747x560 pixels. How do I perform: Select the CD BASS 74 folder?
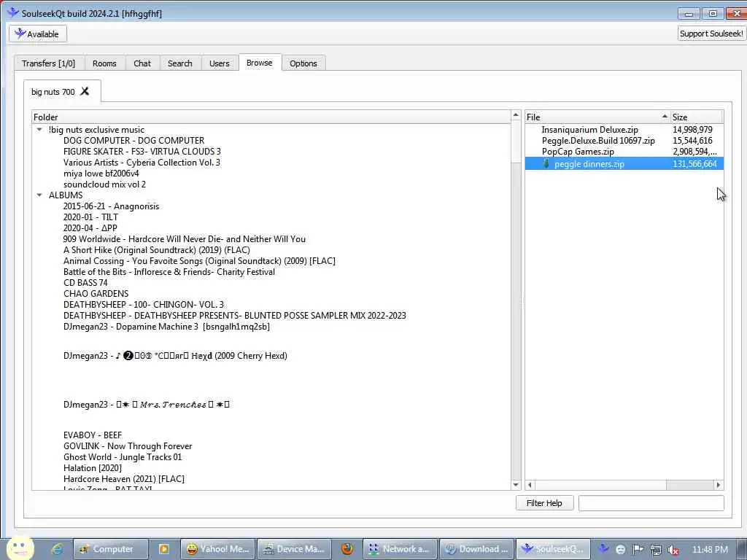click(x=85, y=283)
